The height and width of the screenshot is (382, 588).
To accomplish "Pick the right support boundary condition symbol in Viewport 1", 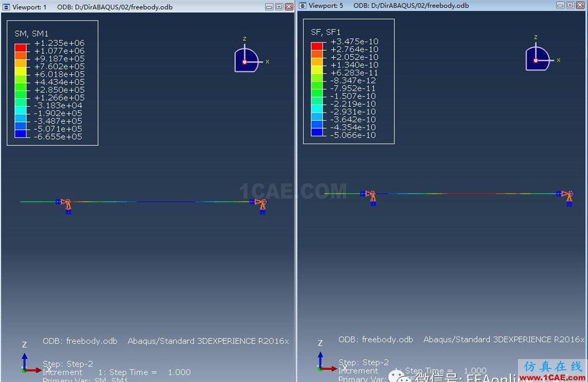I will pos(260,206).
